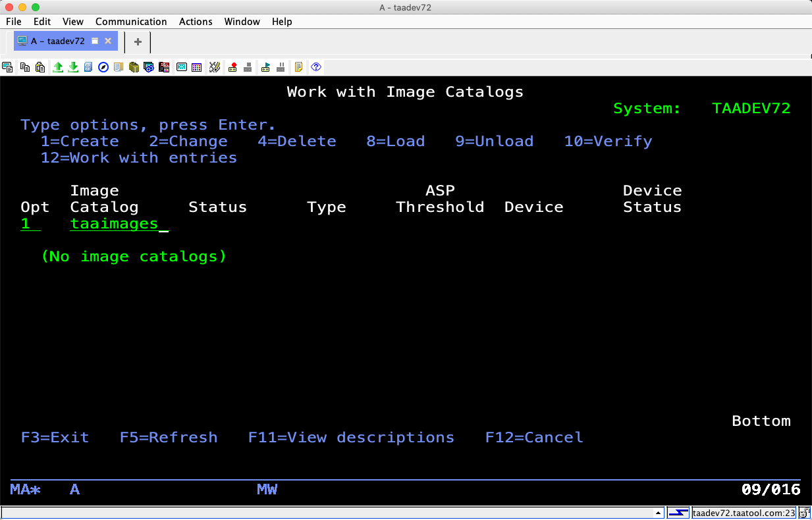
Task: Open the File menu
Action: pyautogui.click(x=14, y=22)
